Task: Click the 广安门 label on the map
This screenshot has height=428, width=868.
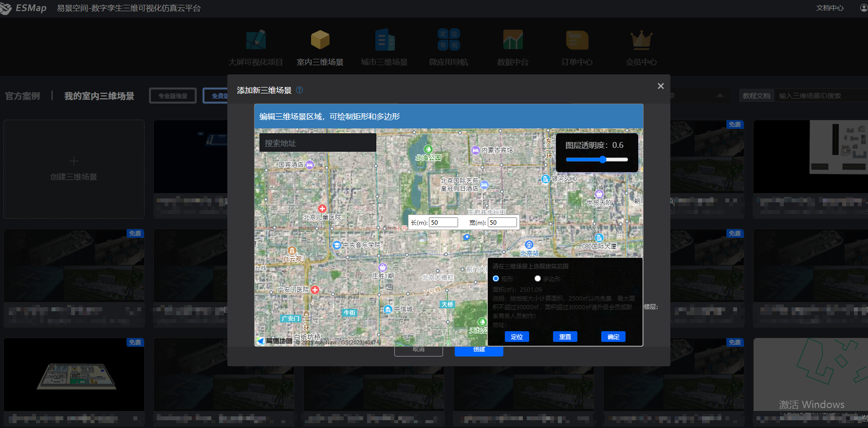Action: [290, 319]
